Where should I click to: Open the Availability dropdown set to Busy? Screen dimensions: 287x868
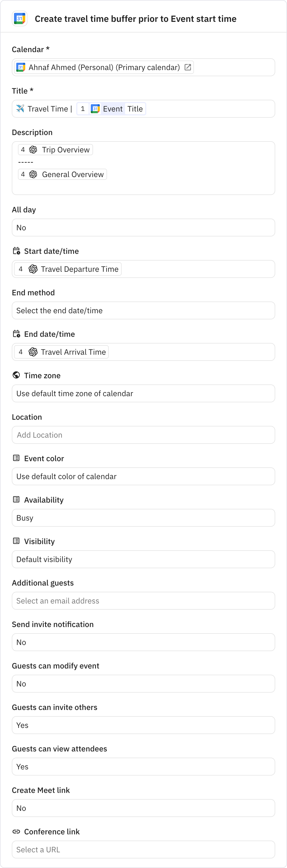tap(143, 517)
